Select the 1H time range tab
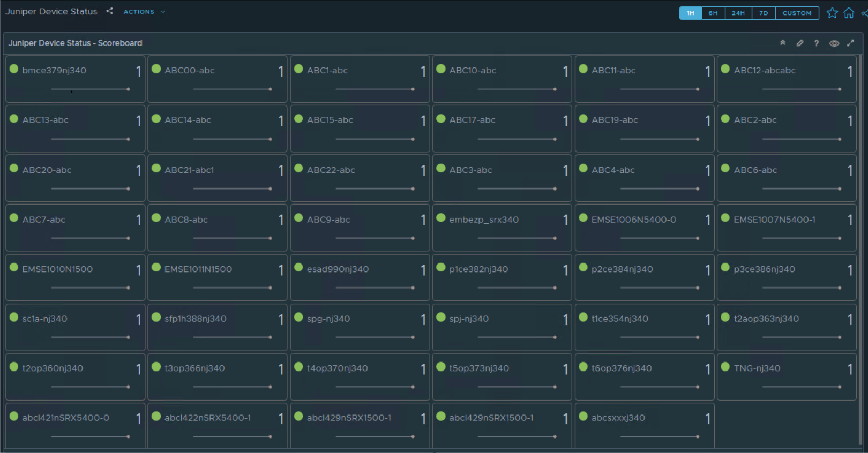 (x=691, y=13)
